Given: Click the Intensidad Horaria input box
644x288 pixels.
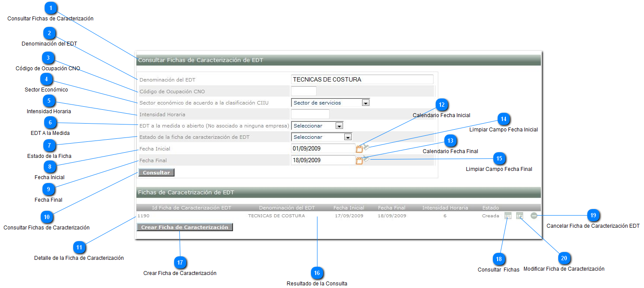Looking at the screenshot, I should 310,115.
